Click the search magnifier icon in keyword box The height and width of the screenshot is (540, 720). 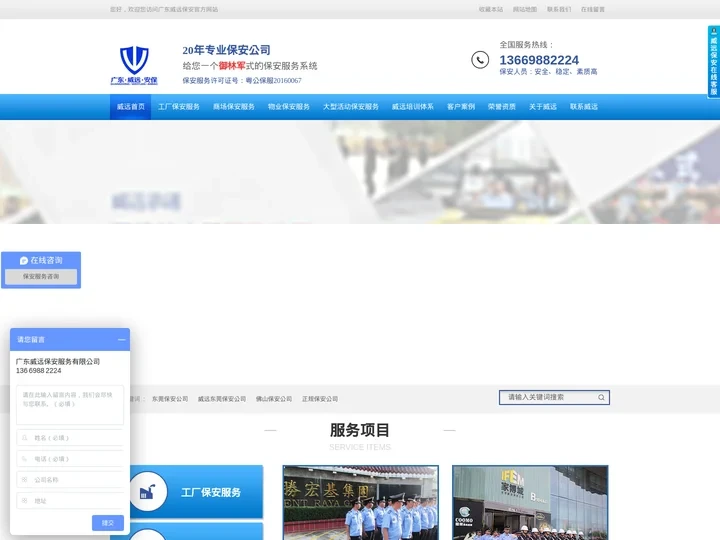[x=601, y=398]
